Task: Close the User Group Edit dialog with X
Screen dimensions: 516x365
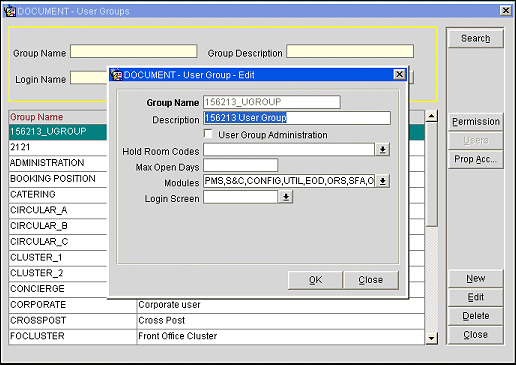Action: pyautogui.click(x=399, y=74)
